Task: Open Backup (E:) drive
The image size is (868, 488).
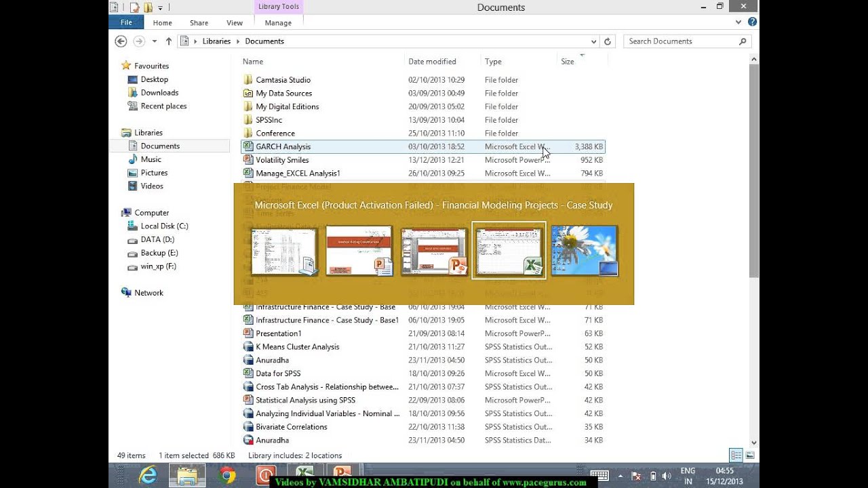Action: coord(159,253)
